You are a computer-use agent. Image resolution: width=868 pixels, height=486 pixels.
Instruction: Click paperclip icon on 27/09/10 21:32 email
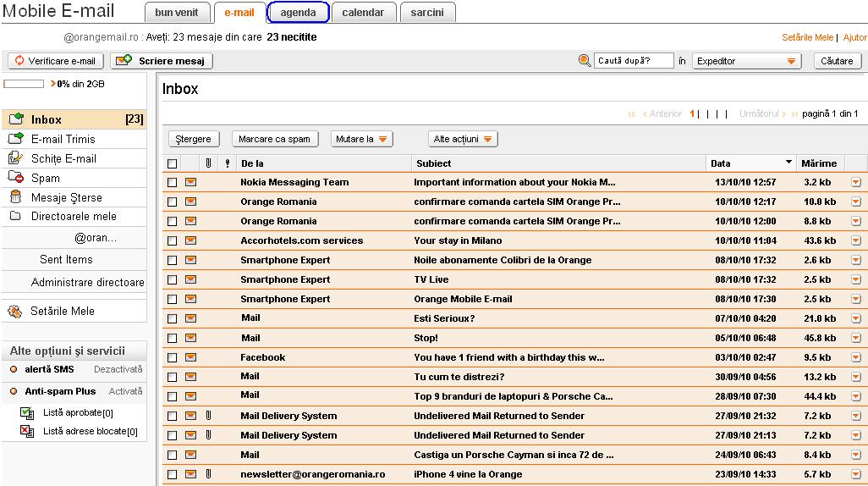208,416
